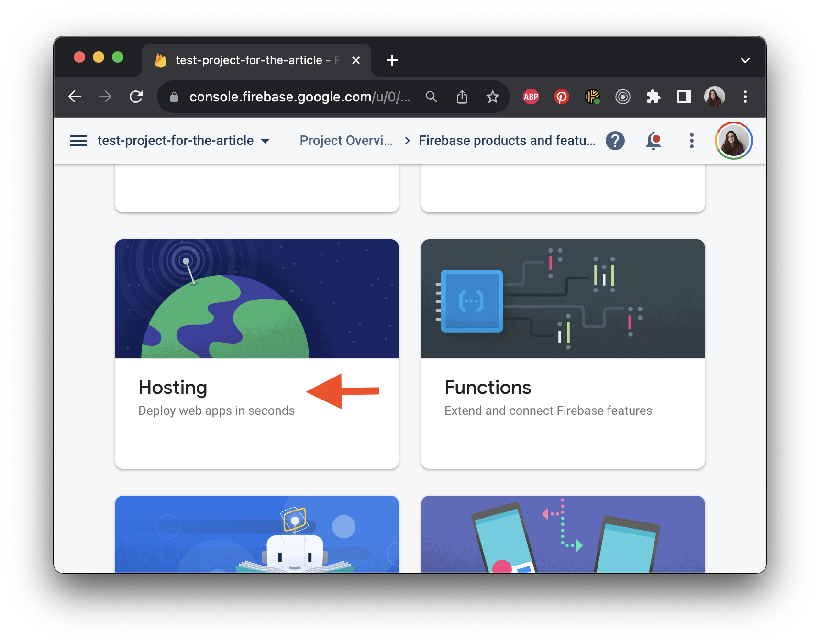The width and height of the screenshot is (820, 644).
Task: Click the share icon in the address bar
Action: (x=462, y=97)
